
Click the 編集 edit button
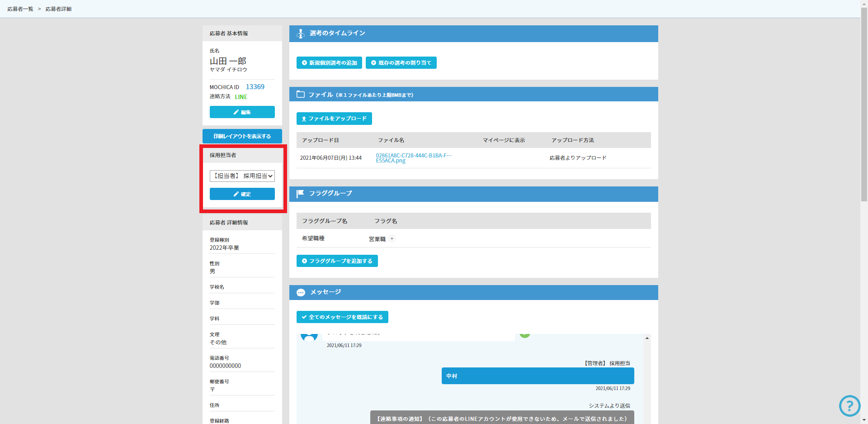pyautogui.click(x=242, y=112)
